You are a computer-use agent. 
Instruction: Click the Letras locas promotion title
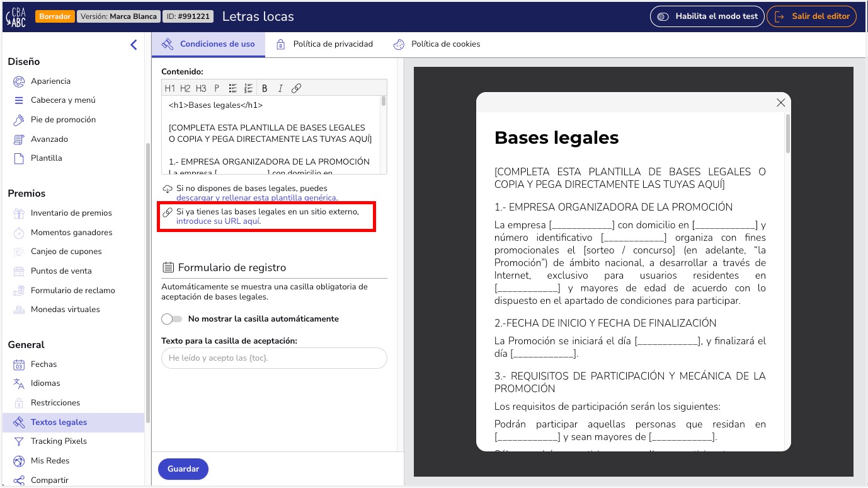click(258, 16)
